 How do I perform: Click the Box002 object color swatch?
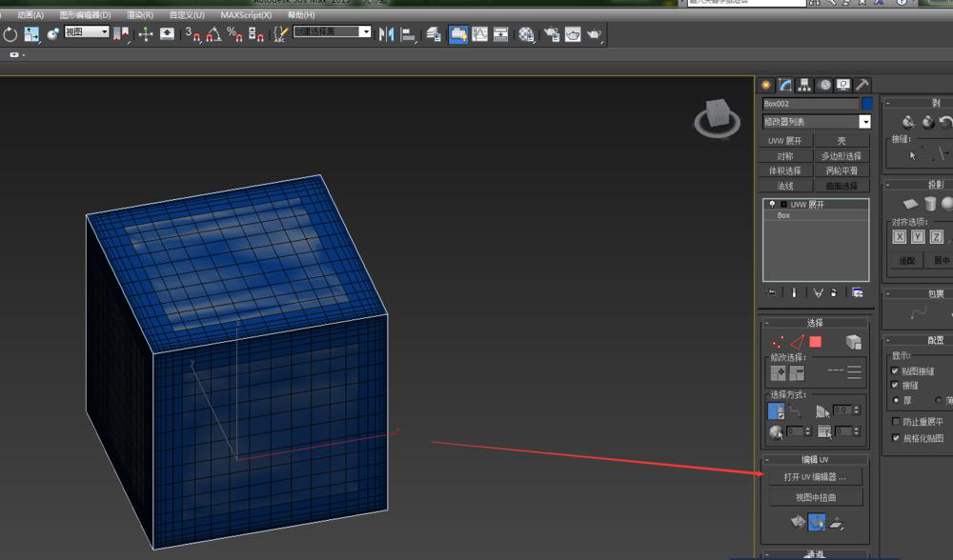(x=865, y=104)
